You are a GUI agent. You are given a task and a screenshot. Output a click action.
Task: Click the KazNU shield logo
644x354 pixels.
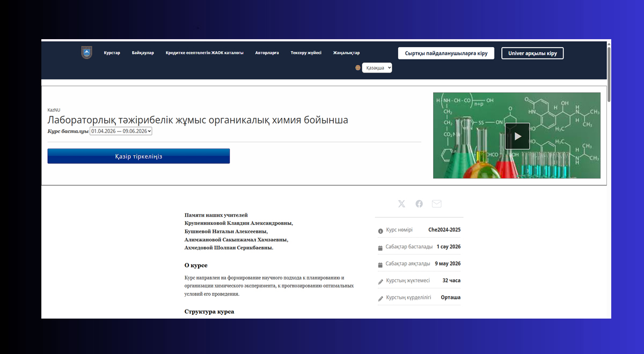(x=87, y=53)
